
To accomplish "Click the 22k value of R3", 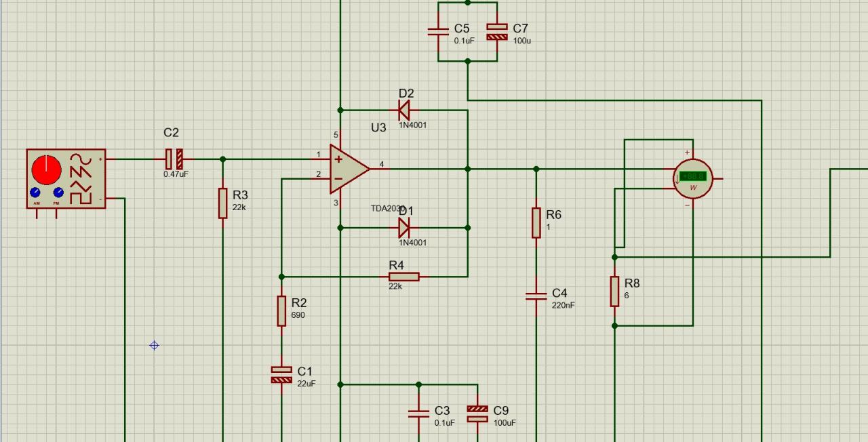I will click(x=239, y=207).
